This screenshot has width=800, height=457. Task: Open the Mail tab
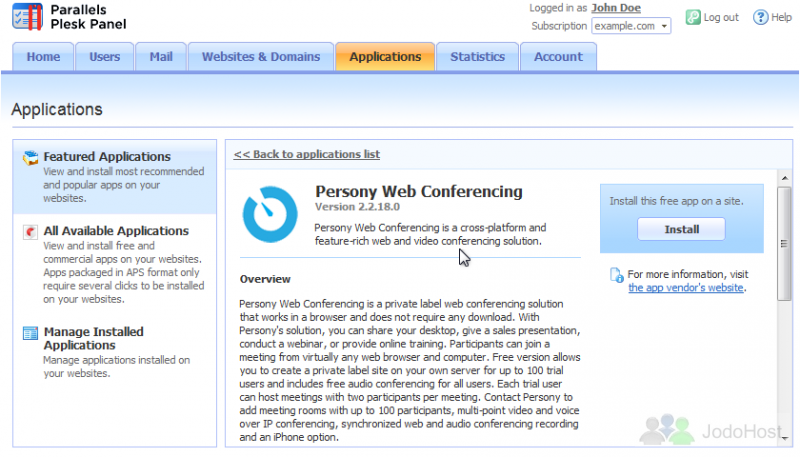click(161, 57)
